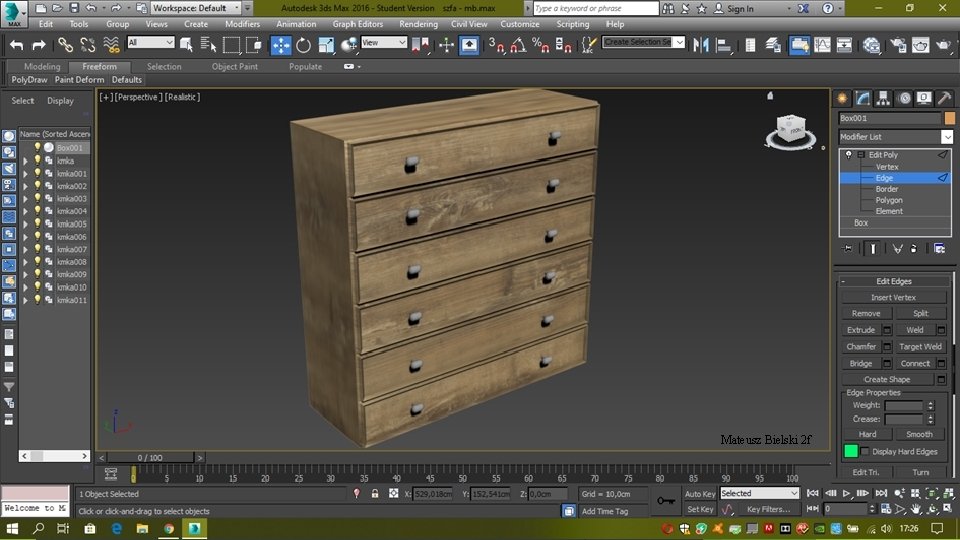960x540 pixels.
Task: Click the green hard edge color swatch
Action: click(x=851, y=451)
